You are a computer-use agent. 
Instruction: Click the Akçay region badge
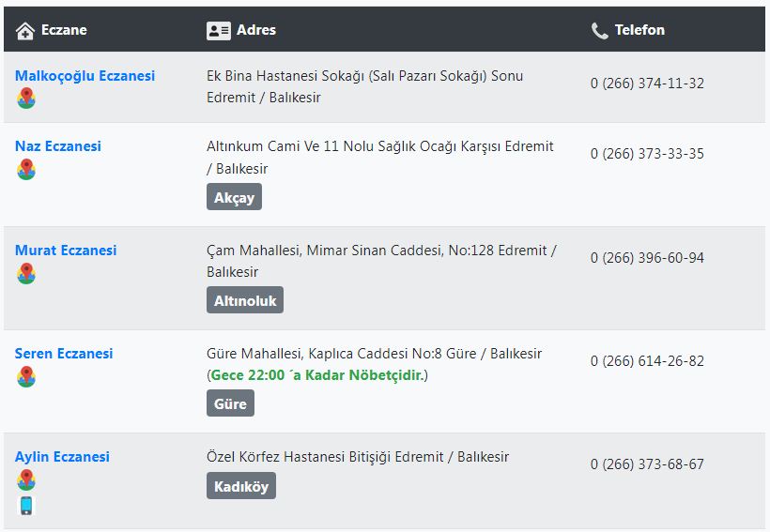coord(234,197)
